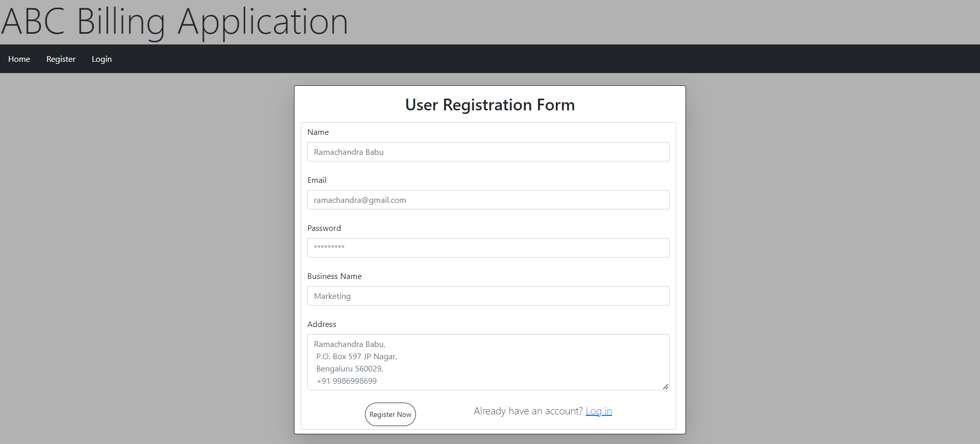Select the Login navigation item
Screen dimensions: 980x444
pos(101,59)
